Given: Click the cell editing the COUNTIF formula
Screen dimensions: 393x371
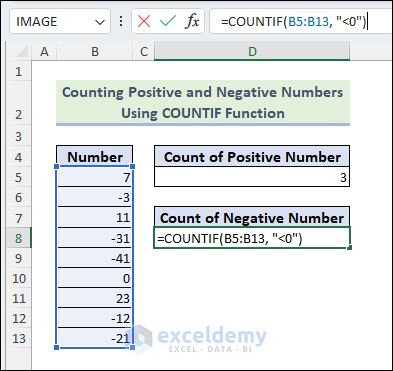Looking at the screenshot, I should coord(252,238).
